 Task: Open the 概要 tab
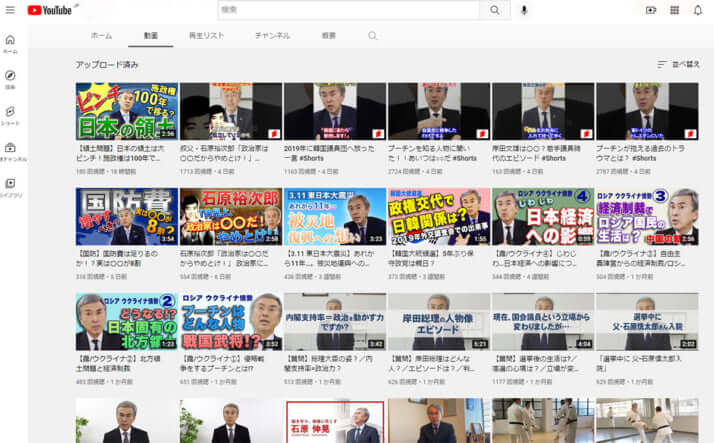click(x=329, y=36)
